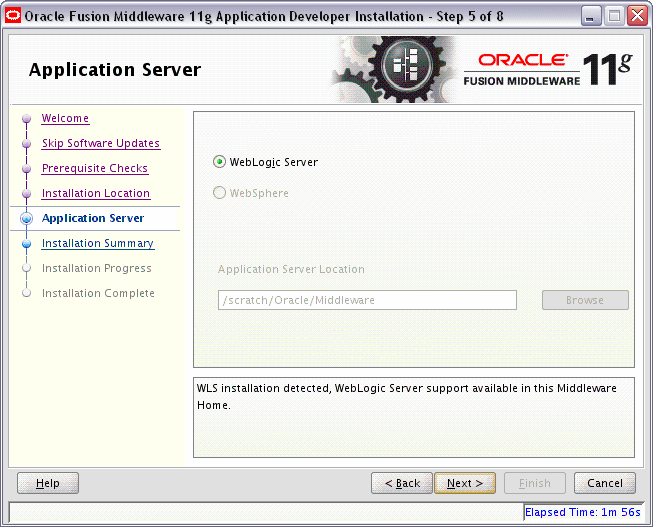Click the Installation Complete bullet marker
The width and height of the screenshot is (653, 527).
[x=27, y=293]
